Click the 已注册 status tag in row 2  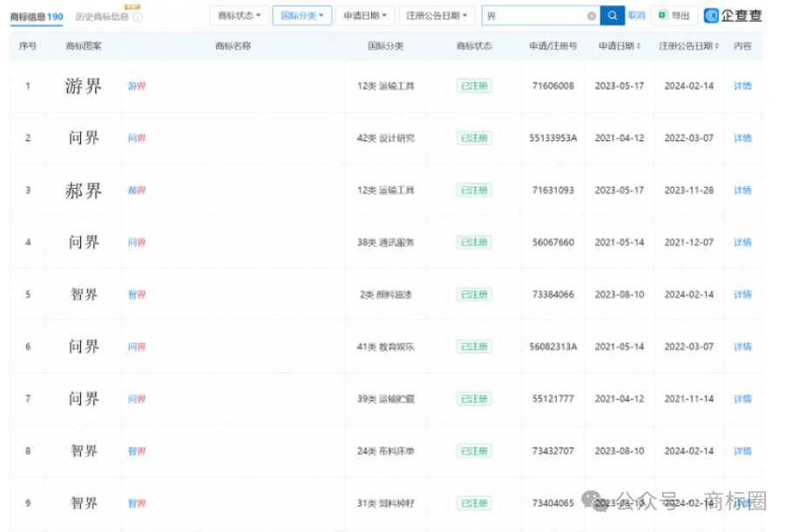473,138
